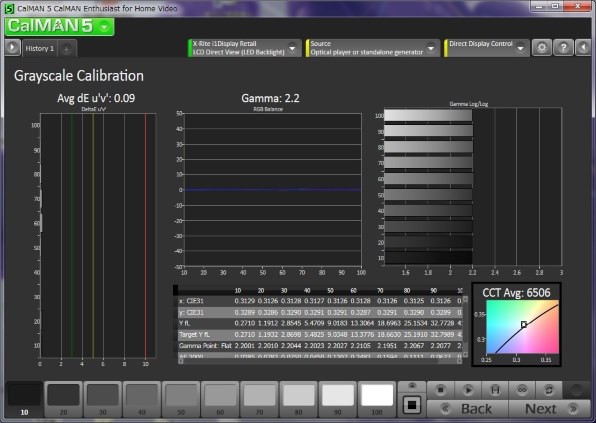Click the gamma point value 2.2105
Screen dimensions: 596x423
[360, 346]
